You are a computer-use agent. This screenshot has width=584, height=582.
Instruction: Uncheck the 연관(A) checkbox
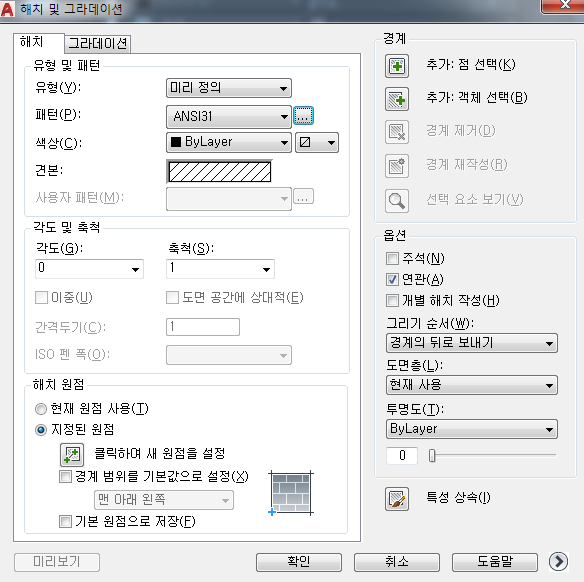392,279
